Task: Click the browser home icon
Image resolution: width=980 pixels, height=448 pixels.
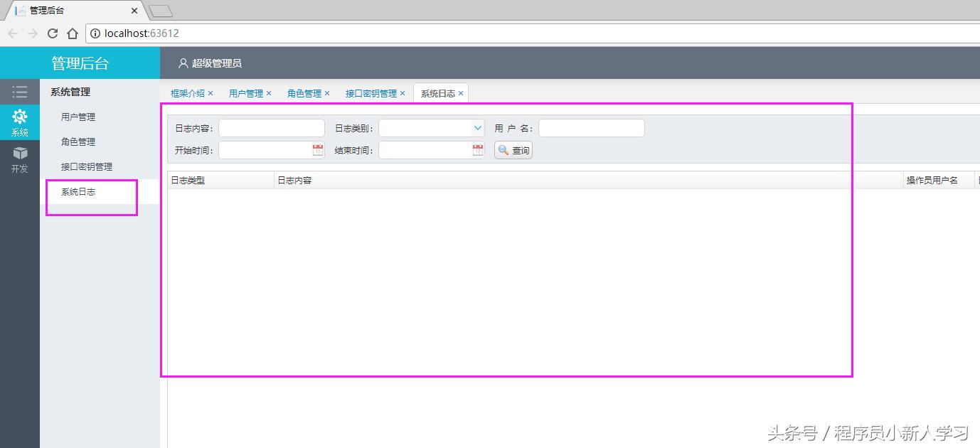Action: pos(73,33)
